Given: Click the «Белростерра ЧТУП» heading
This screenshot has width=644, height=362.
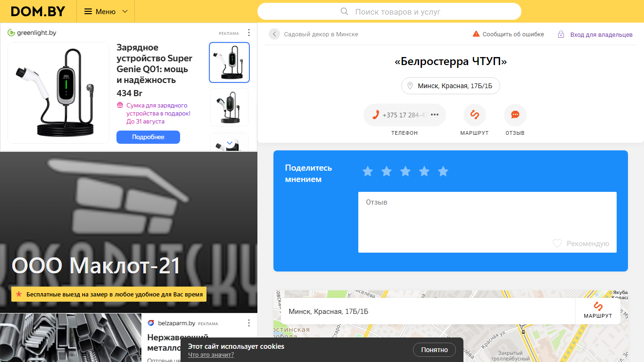Looking at the screenshot, I should pos(450,61).
